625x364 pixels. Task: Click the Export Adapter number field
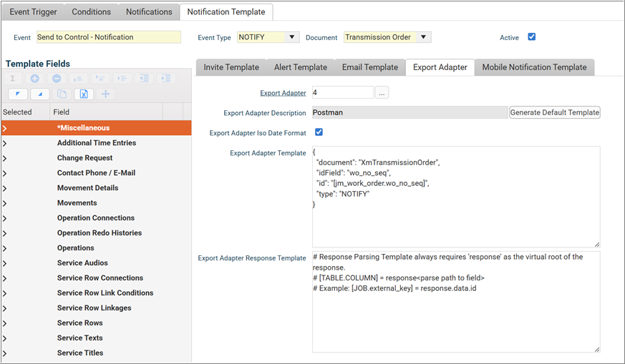(343, 92)
